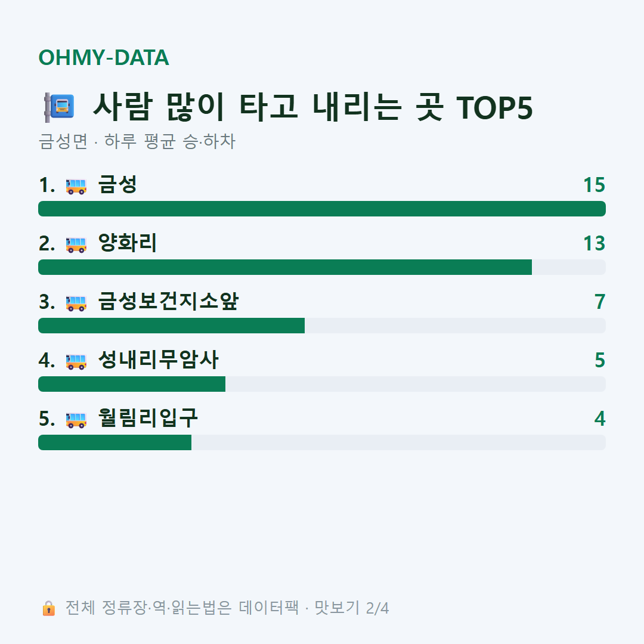Select the 양화리 stop label
The height and width of the screenshot is (644, 644).
click(128, 243)
